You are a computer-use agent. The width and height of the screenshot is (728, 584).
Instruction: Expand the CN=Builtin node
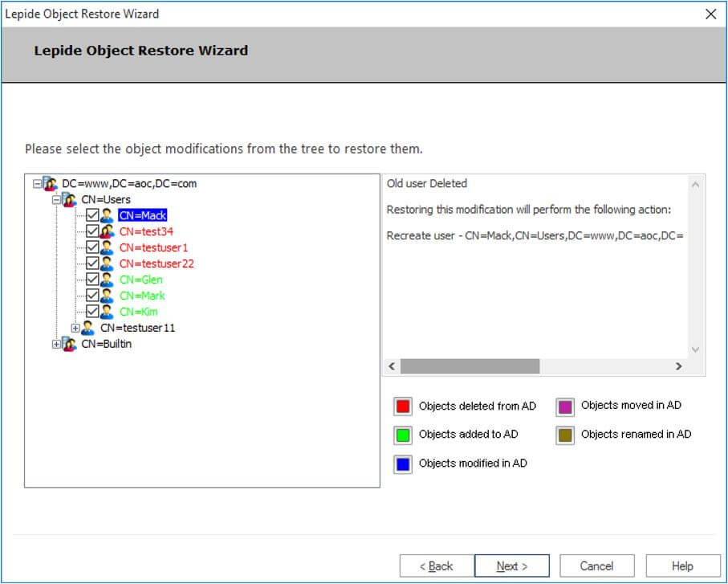point(56,345)
